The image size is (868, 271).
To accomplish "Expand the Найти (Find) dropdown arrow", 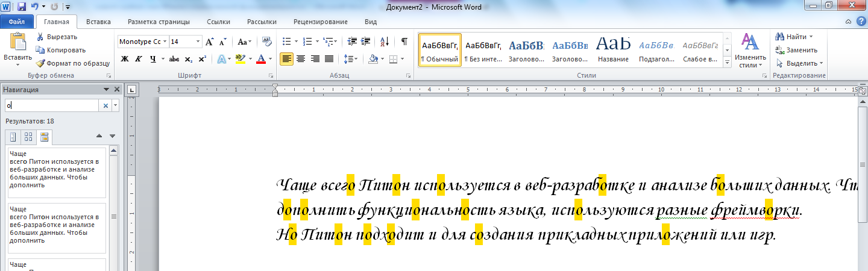I will tap(811, 37).
